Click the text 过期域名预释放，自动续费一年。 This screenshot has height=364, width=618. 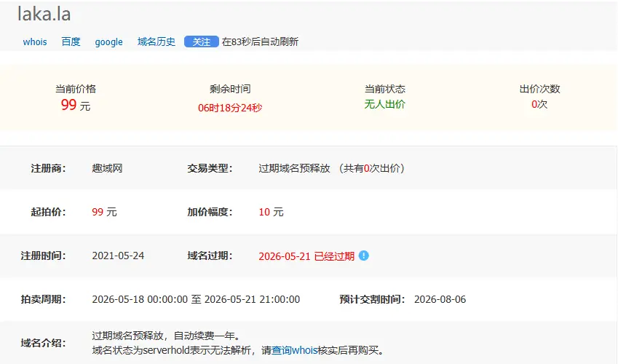(x=167, y=336)
